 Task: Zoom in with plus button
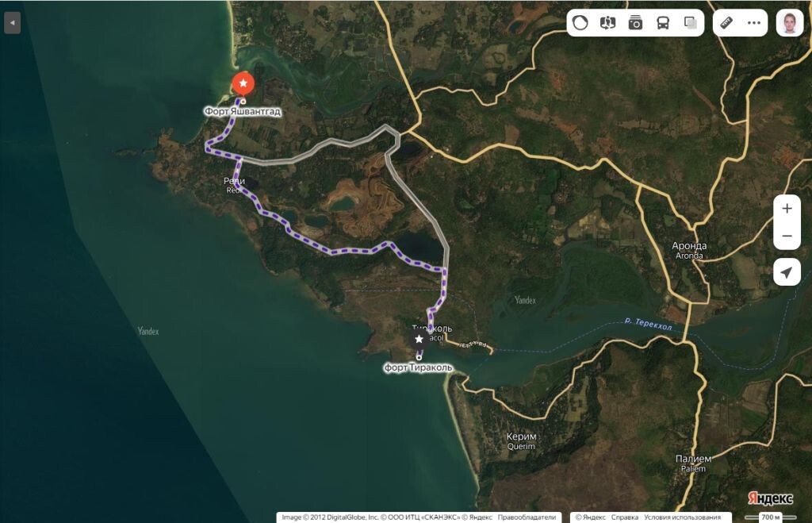[787, 209]
